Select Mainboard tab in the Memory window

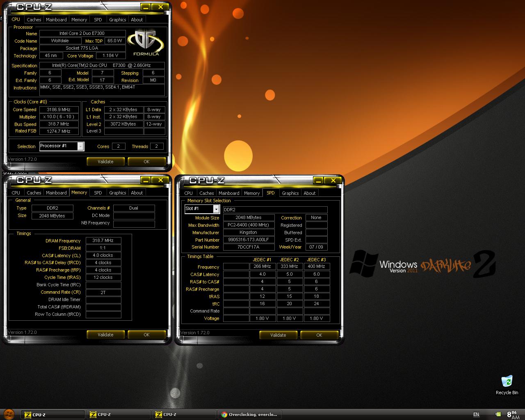[x=56, y=193]
